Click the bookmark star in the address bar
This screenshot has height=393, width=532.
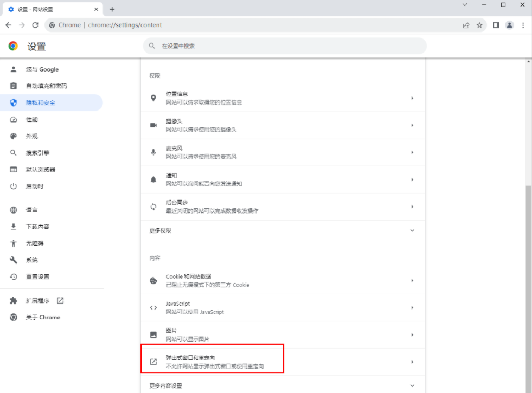coord(479,25)
